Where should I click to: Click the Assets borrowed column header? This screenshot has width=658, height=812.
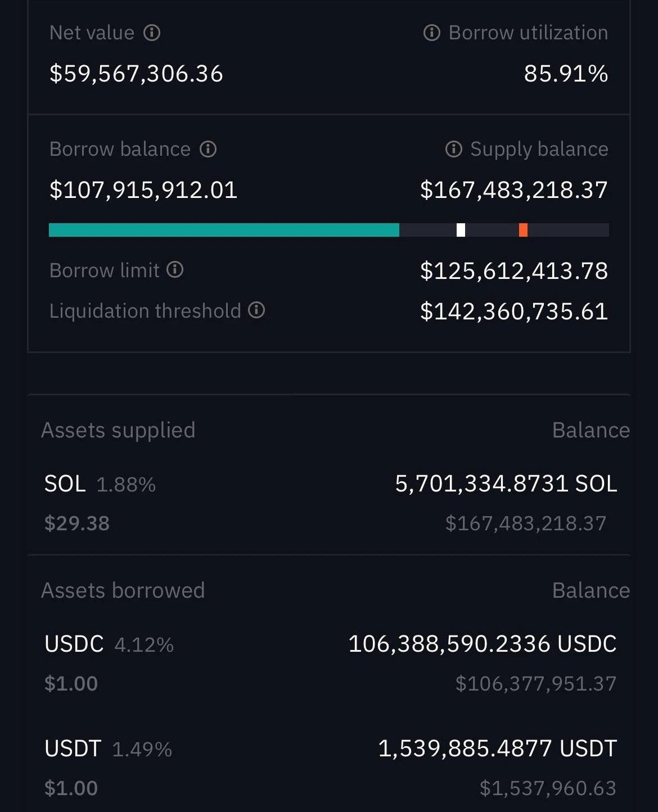[123, 590]
